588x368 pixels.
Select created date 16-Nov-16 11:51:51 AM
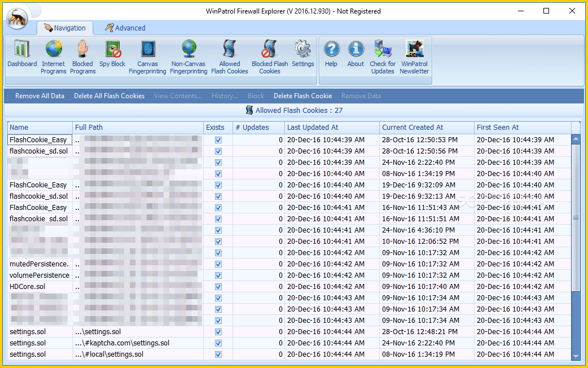(420, 218)
